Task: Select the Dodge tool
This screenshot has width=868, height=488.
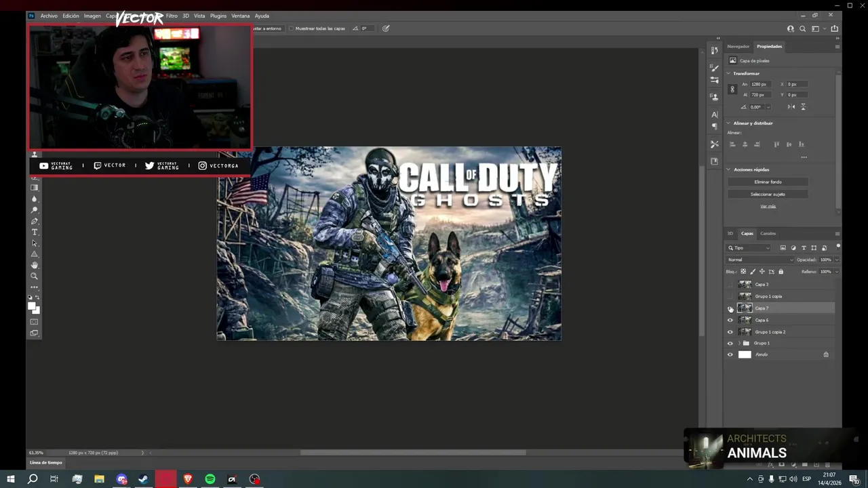Action: click(x=35, y=210)
